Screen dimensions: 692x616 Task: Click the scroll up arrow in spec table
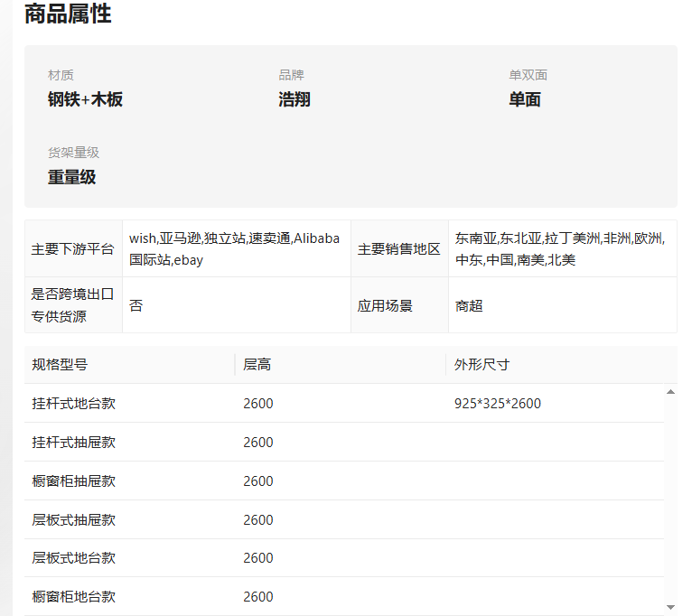670,392
